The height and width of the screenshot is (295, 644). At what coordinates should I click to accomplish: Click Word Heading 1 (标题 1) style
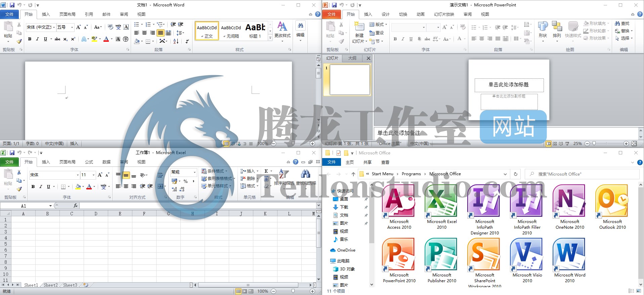255,31
